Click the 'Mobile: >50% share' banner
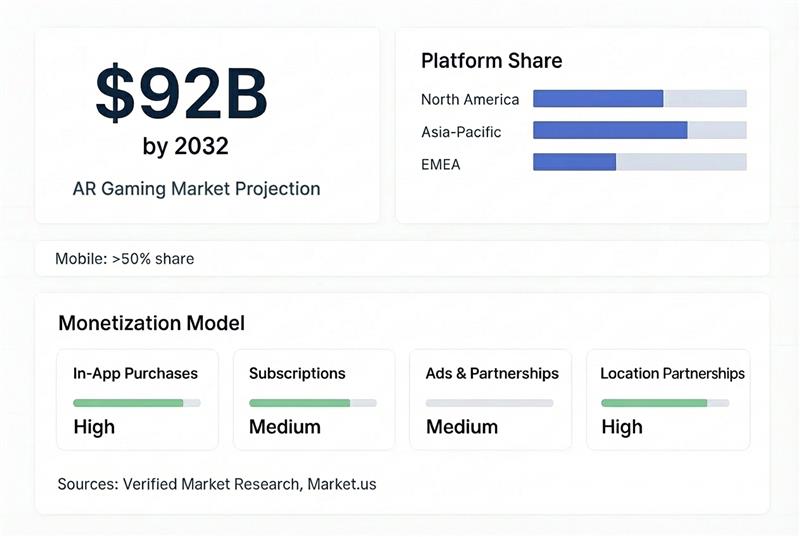Image resolution: width=800 pixels, height=537 pixels. (125, 258)
